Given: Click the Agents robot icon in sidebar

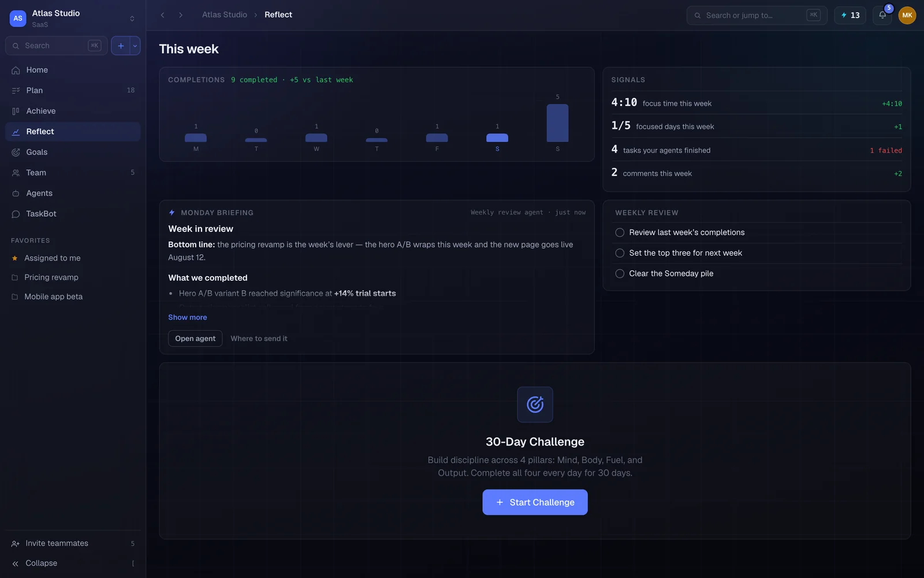Looking at the screenshot, I should [x=16, y=194].
